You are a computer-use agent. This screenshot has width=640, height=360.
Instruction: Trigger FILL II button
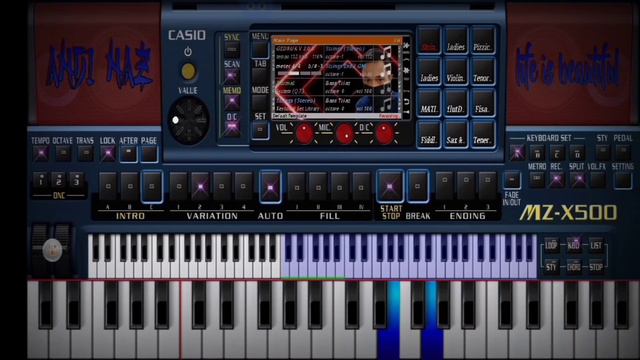(318, 187)
